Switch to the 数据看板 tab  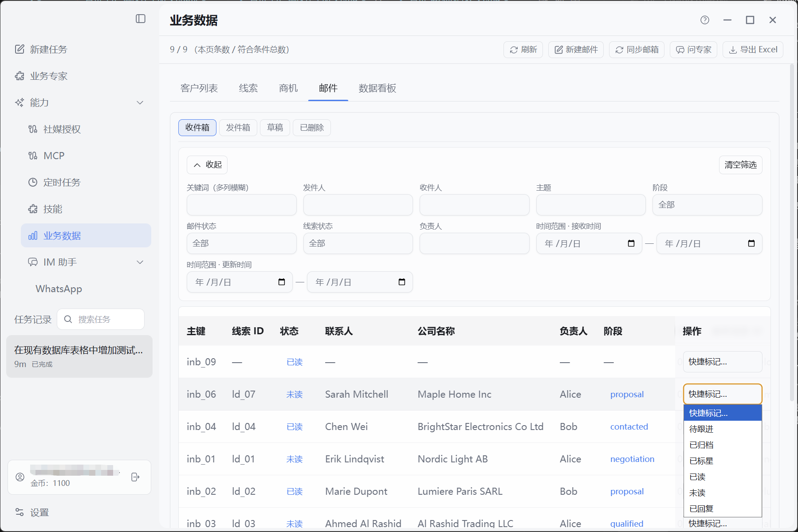pos(377,88)
